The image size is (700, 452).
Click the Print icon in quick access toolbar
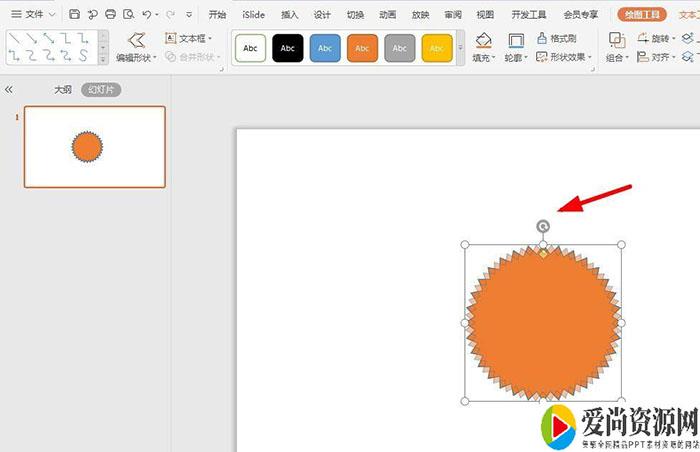(x=110, y=15)
